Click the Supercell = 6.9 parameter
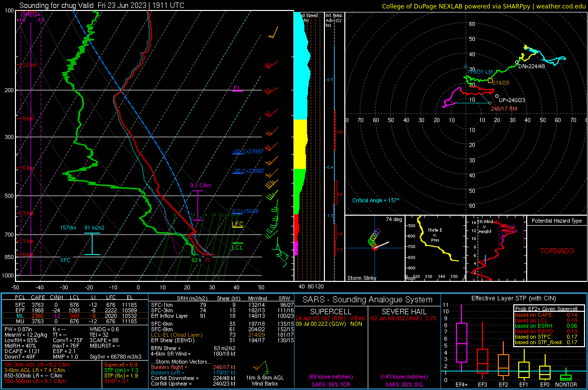Screen dimensions: 588x390 (121, 365)
